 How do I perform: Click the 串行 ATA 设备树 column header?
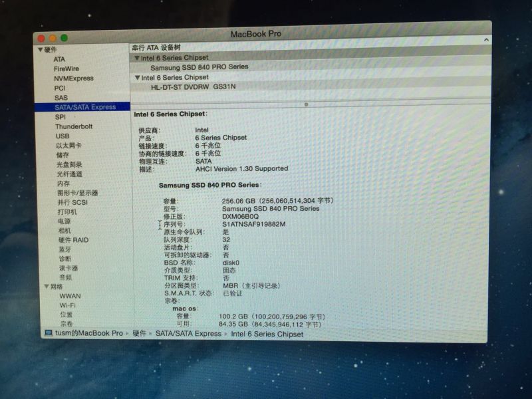tap(156, 48)
